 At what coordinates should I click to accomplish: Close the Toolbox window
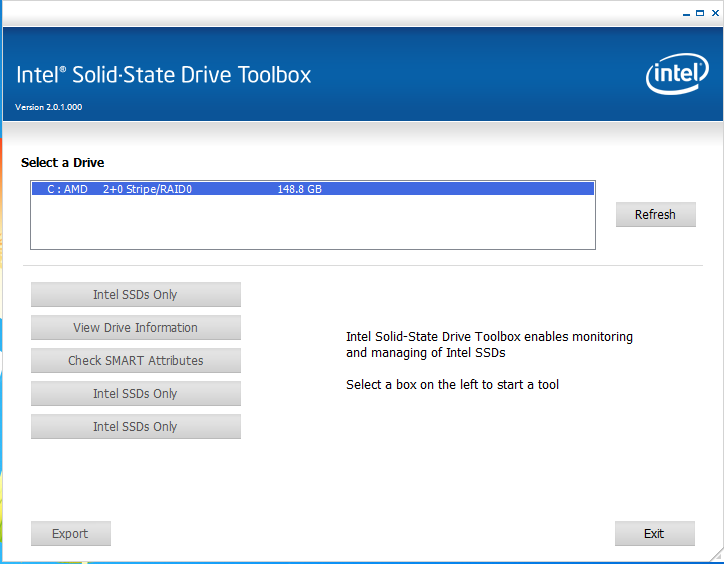[x=715, y=13]
